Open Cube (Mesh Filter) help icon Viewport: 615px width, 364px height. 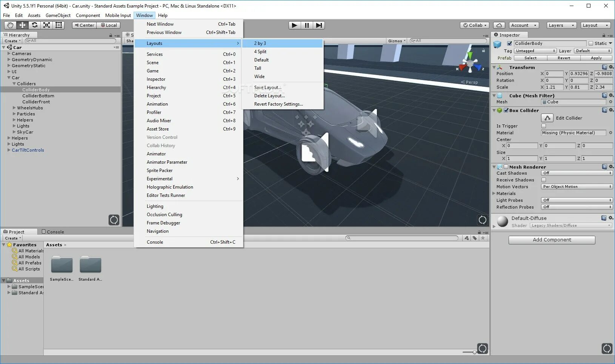(x=604, y=95)
